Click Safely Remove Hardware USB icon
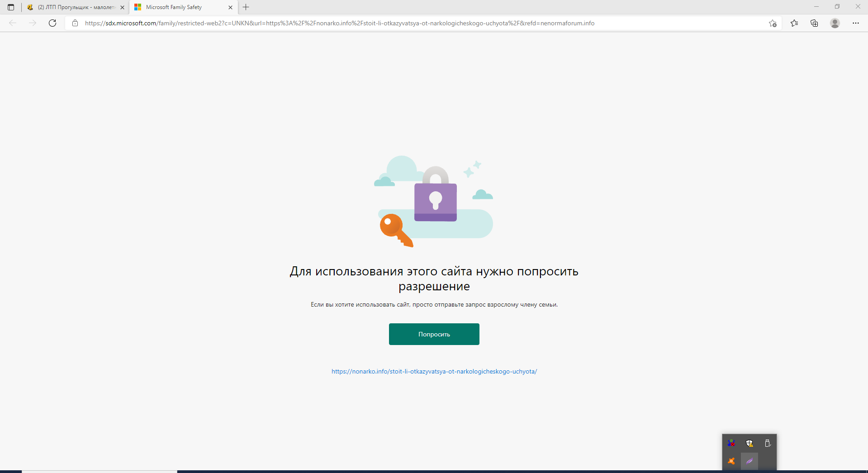 pyautogui.click(x=768, y=443)
